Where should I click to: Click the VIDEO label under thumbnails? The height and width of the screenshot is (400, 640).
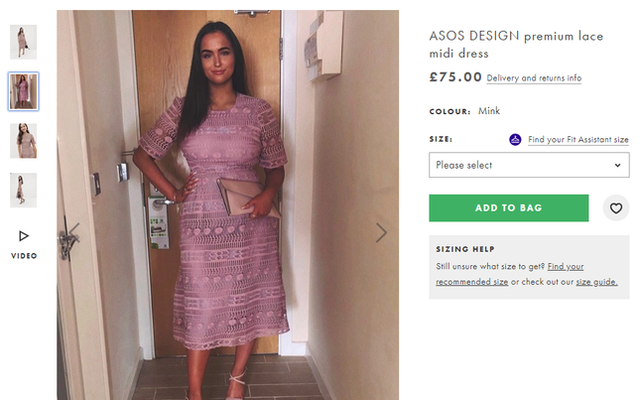click(x=24, y=256)
